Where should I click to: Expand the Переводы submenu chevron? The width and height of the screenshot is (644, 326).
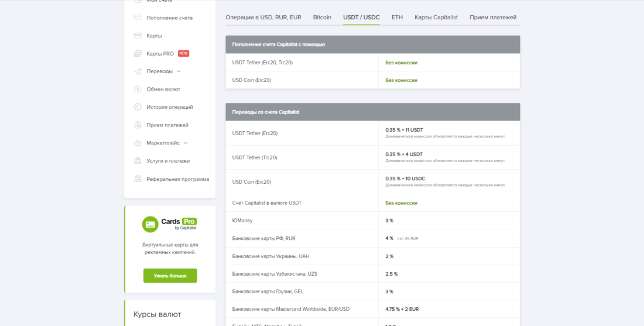pyautogui.click(x=178, y=71)
